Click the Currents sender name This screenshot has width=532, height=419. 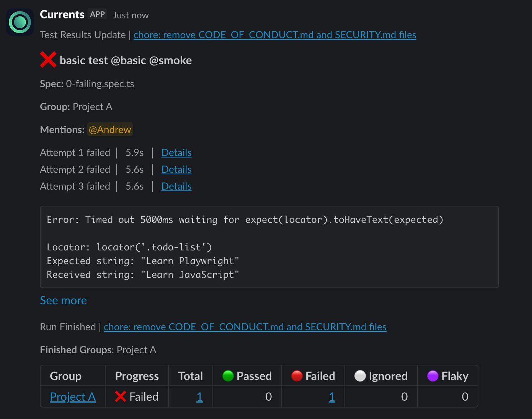point(62,15)
